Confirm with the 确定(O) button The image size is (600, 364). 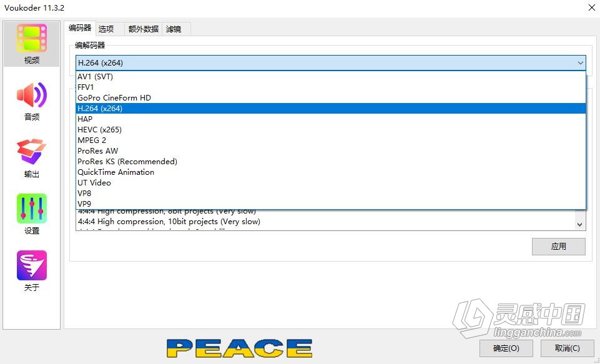(x=506, y=348)
